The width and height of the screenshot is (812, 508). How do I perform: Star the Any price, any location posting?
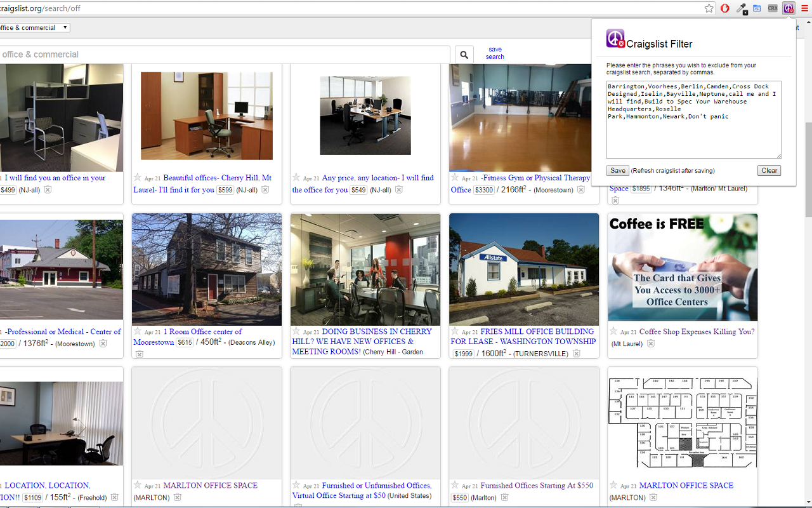pyautogui.click(x=296, y=177)
